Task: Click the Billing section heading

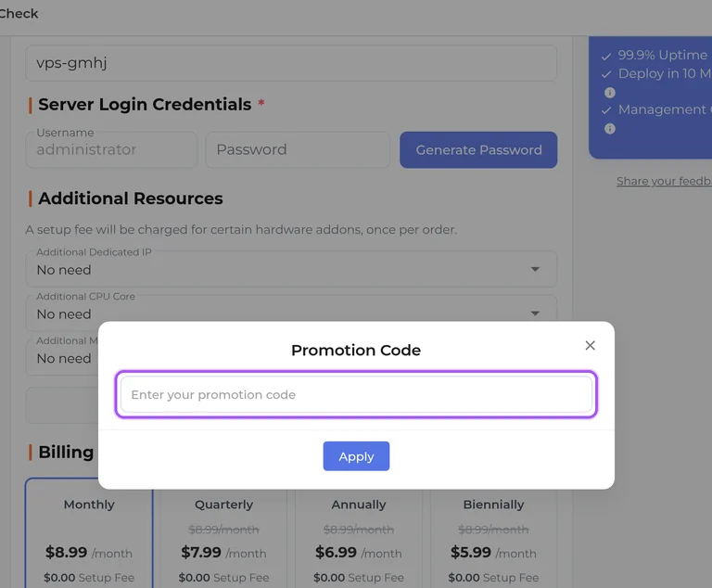Action: (x=66, y=453)
